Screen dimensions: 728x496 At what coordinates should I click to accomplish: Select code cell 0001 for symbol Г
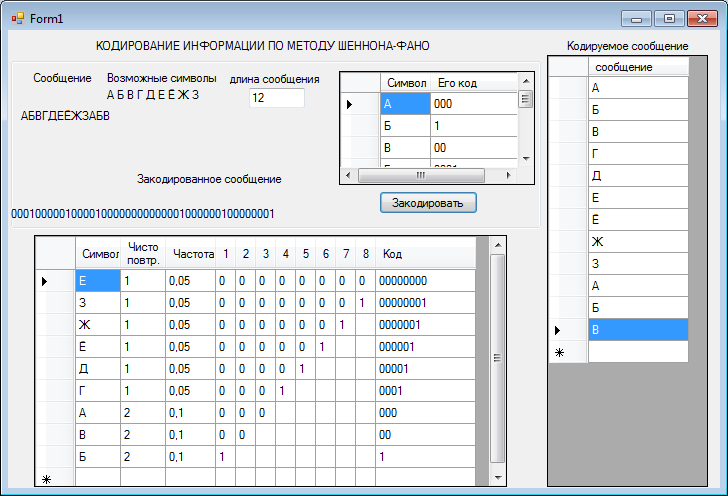[425, 391]
